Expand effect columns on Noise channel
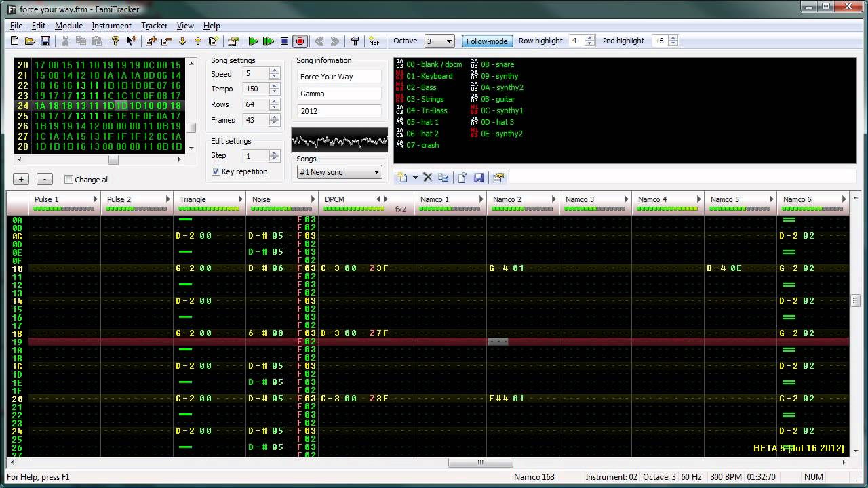The height and width of the screenshot is (488, 868). [x=313, y=199]
